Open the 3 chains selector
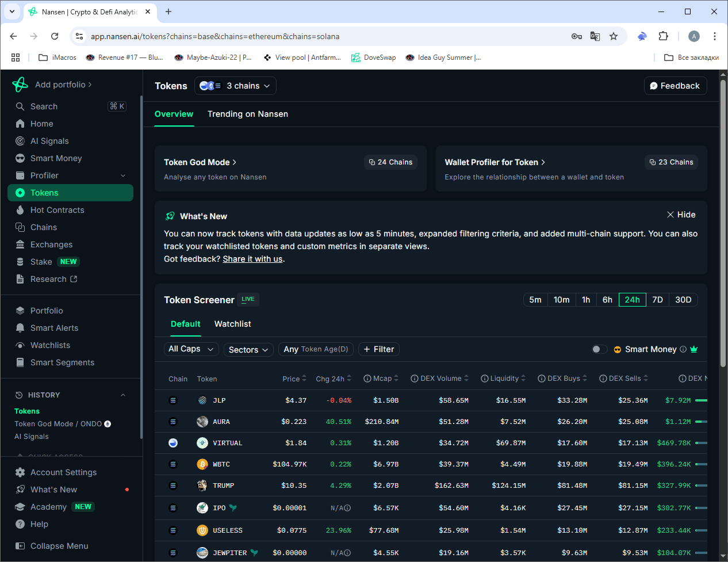 (235, 86)
